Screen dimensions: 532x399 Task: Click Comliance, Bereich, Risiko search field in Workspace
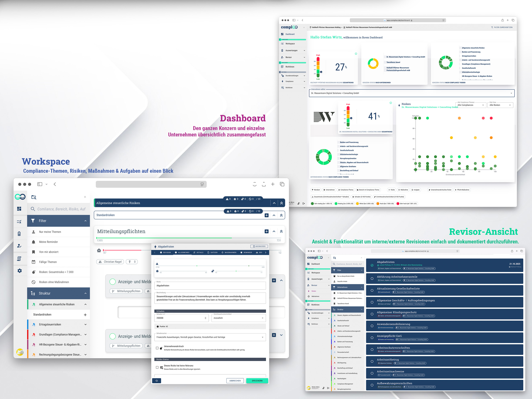coord(59,209)
